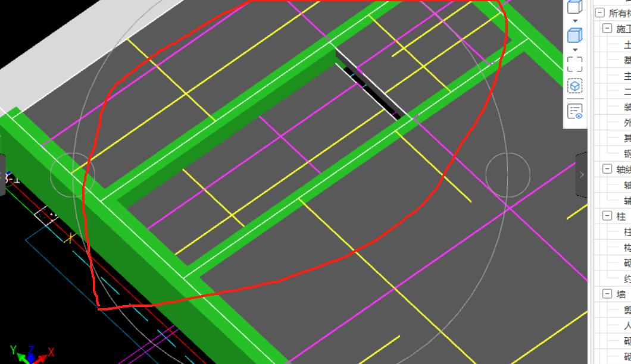The image size is (631, 364).
Task: Open the dropdown arrow under the wireframe cube
Action: [575, 21]
